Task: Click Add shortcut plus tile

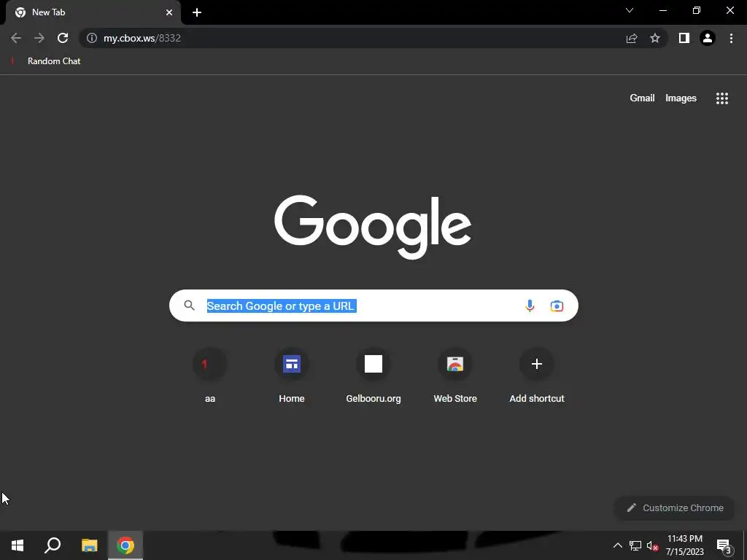Action: click(x=537, y=376)
